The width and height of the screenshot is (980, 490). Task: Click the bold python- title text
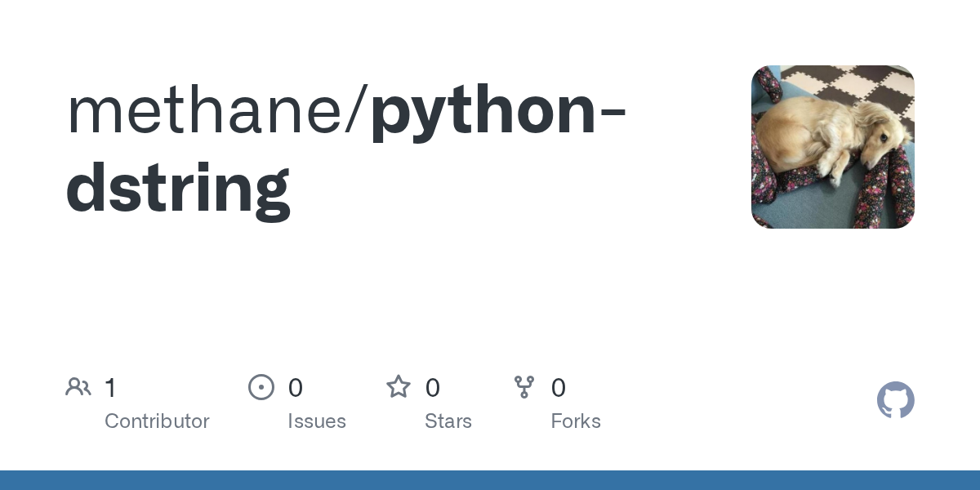click(498, 114)
